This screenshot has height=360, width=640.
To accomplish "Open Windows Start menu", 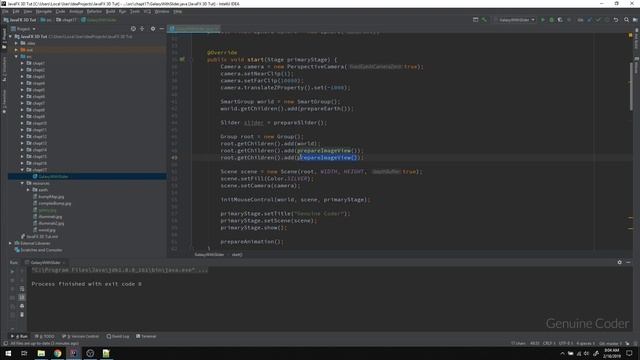I will click(x=8, y=353).
